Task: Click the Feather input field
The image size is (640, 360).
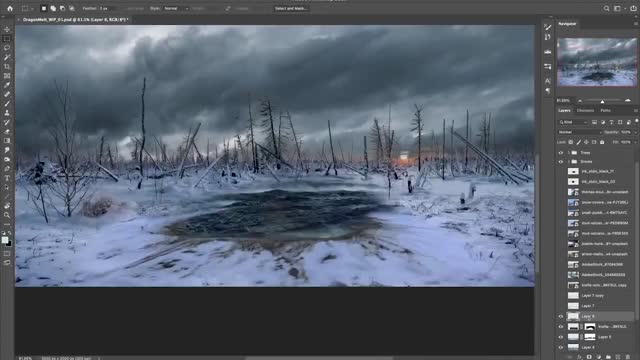Action: point(109,8)
